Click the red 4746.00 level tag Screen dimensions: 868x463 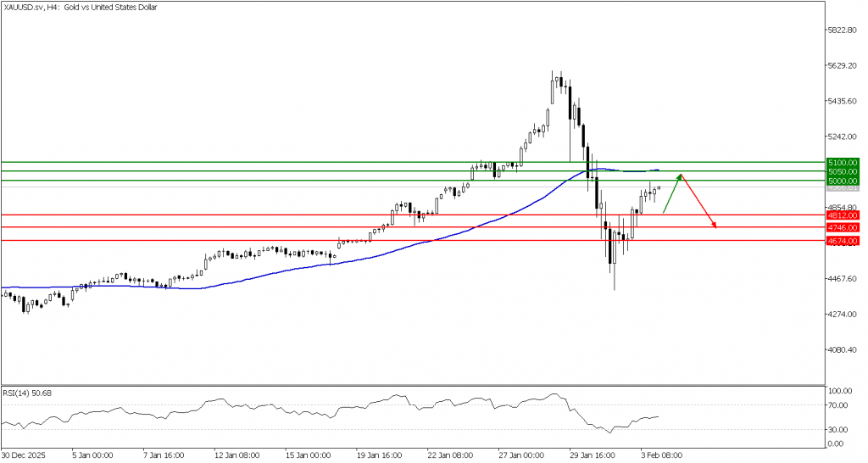coord(843,227)
